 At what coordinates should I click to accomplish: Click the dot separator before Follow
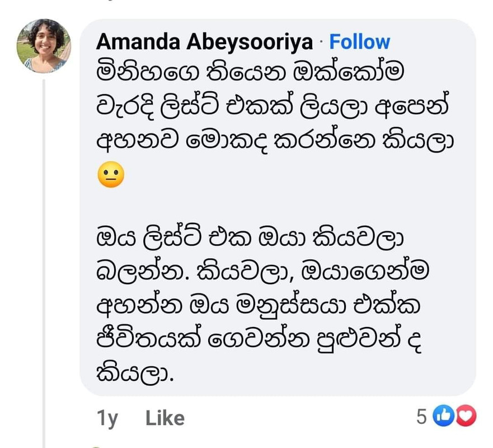click(x=321, y=42)
